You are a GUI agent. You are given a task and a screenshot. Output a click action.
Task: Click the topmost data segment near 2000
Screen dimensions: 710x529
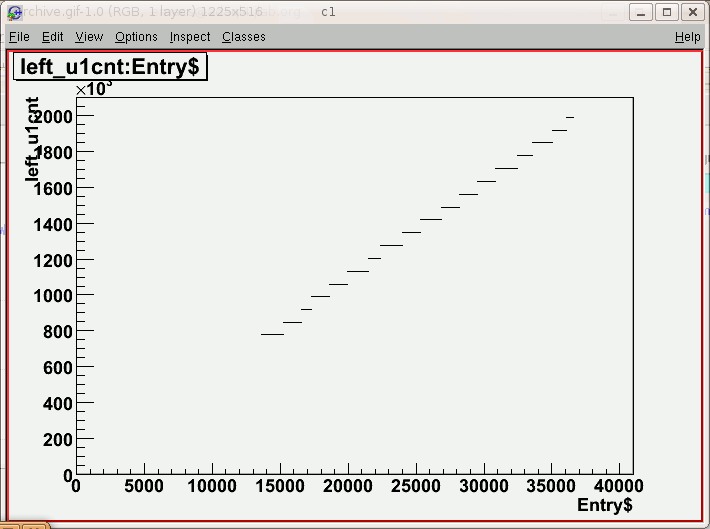570,117
